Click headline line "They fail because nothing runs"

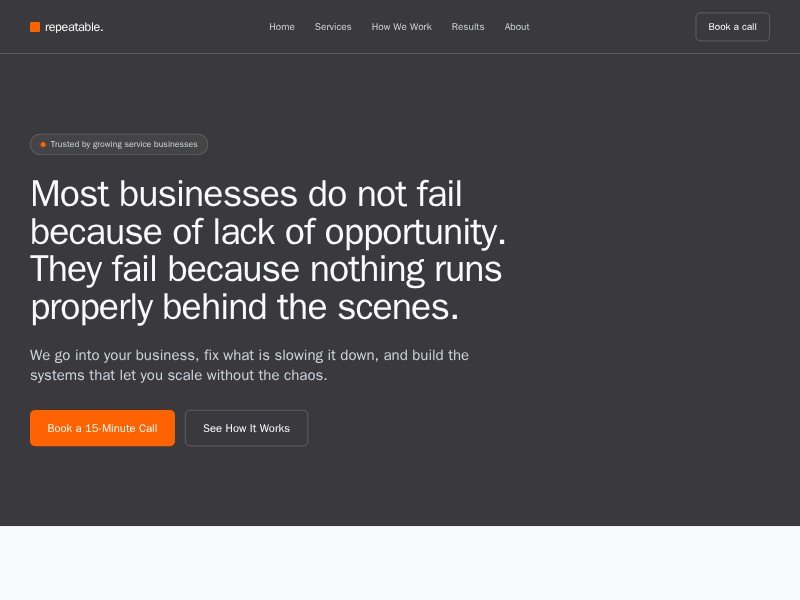(266, 270)
